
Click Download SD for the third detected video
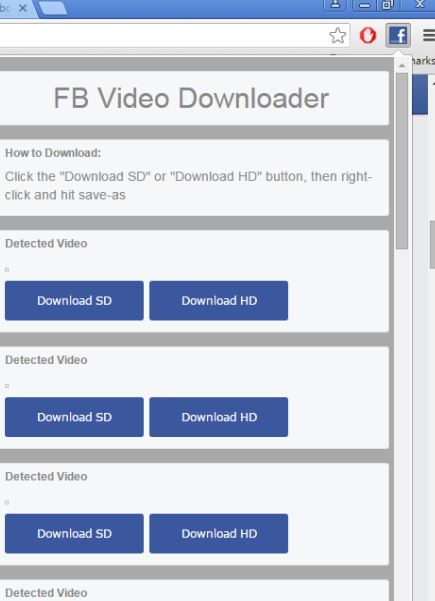[74, 534]
